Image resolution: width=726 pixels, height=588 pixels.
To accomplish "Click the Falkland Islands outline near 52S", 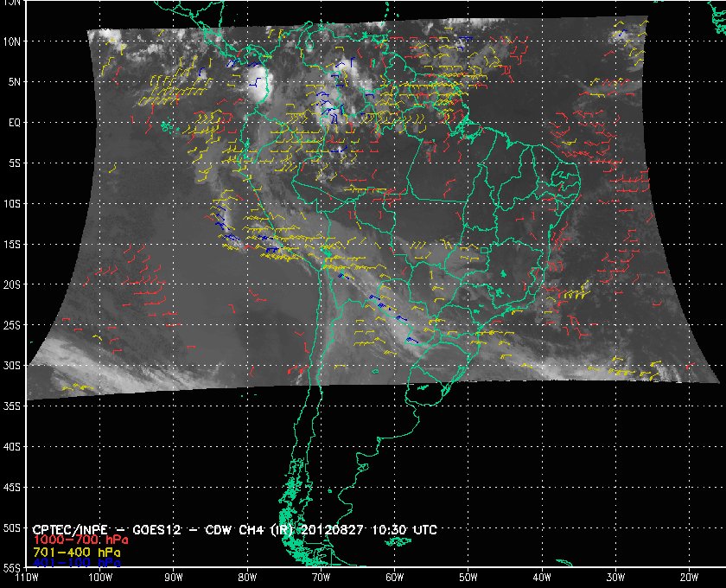I will (398, 542).
